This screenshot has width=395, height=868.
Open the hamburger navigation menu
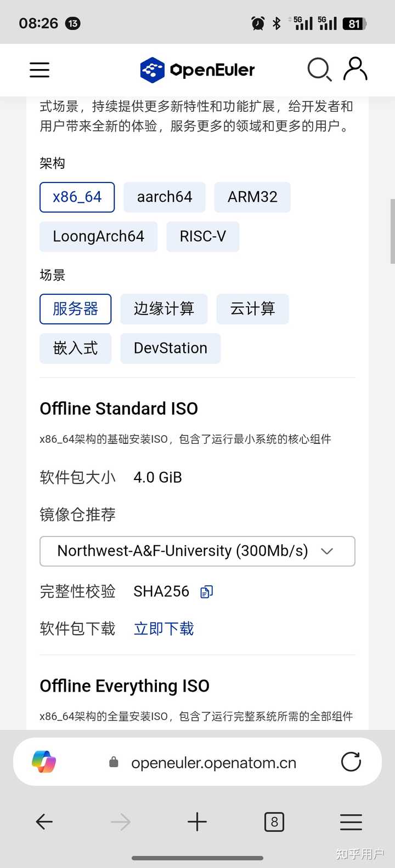39,70
